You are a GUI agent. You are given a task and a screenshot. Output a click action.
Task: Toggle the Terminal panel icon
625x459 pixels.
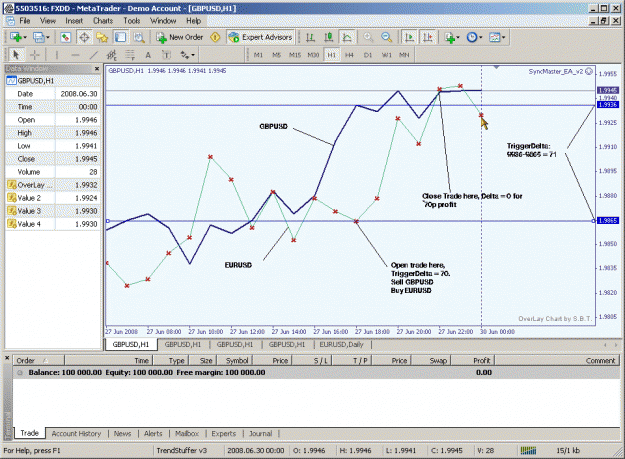(x=120, y=37)
